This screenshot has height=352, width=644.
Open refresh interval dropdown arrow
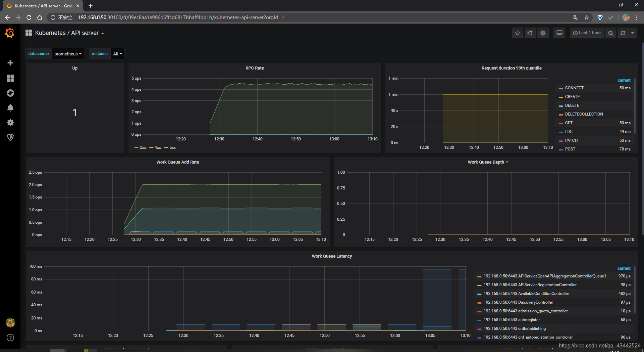tap(633, 33)
